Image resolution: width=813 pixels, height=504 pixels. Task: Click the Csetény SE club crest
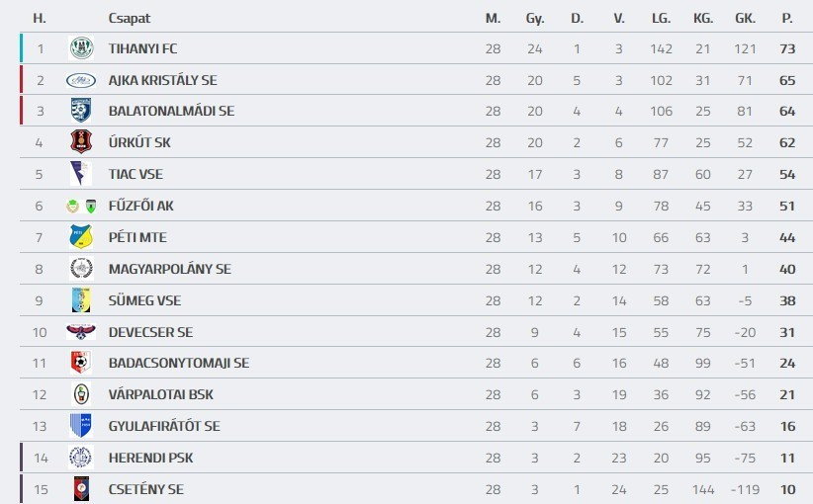[x=80, y=489]
